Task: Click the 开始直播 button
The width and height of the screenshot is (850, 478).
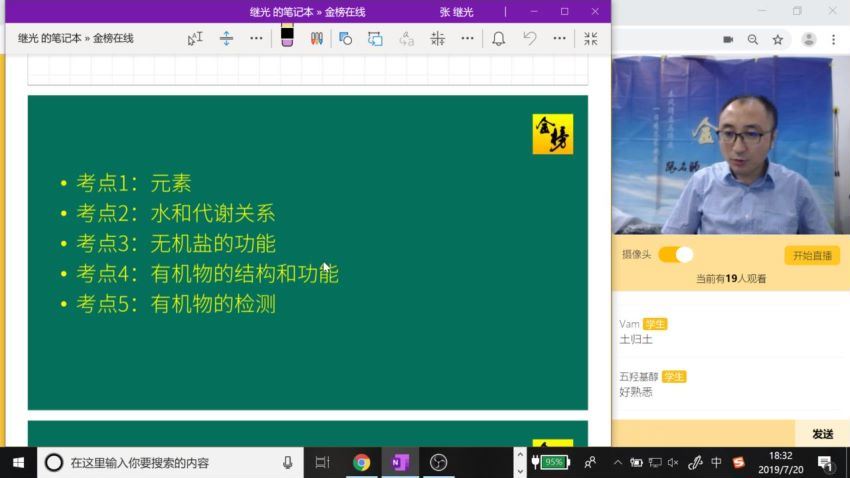Action: coord(812,255)
